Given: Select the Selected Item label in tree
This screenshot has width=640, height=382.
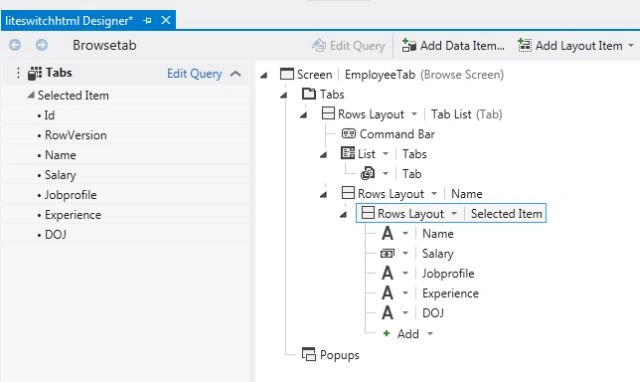Looking at the screenshot, I should [x=507, y=213].
